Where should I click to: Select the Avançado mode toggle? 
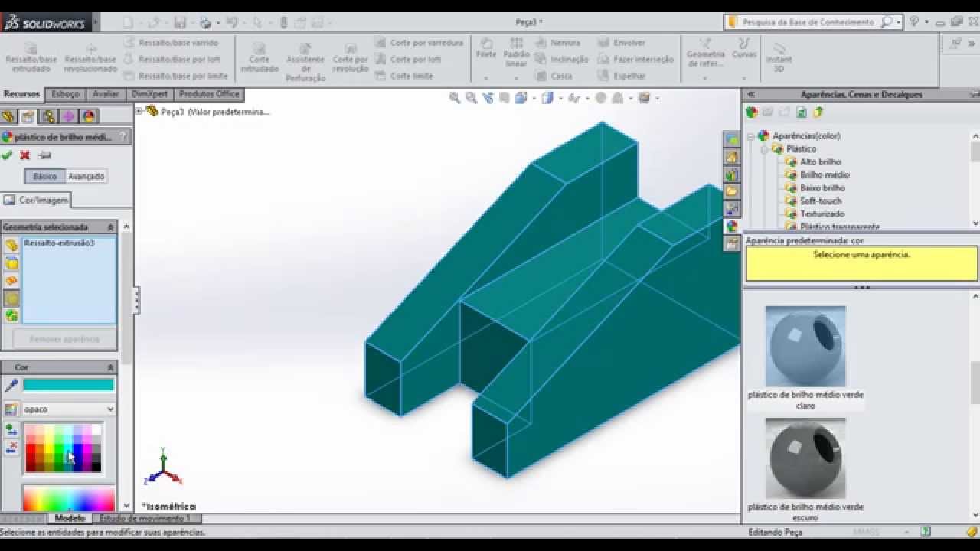[87, 177]
